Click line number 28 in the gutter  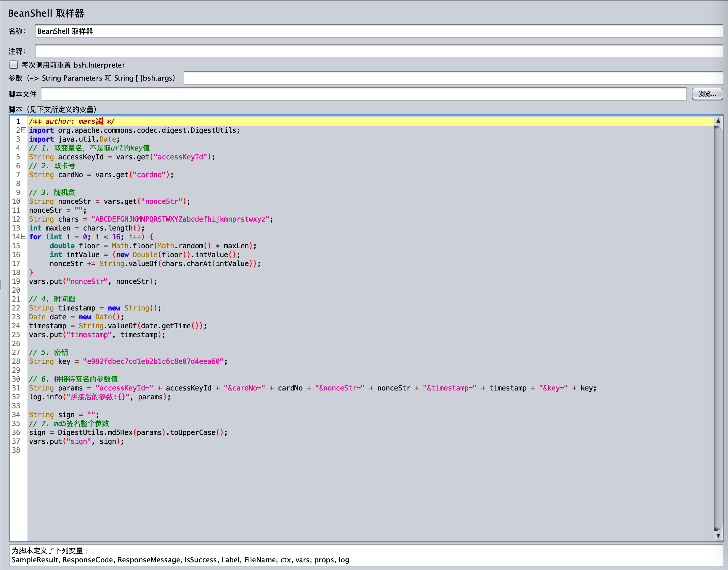coord(16,361)
